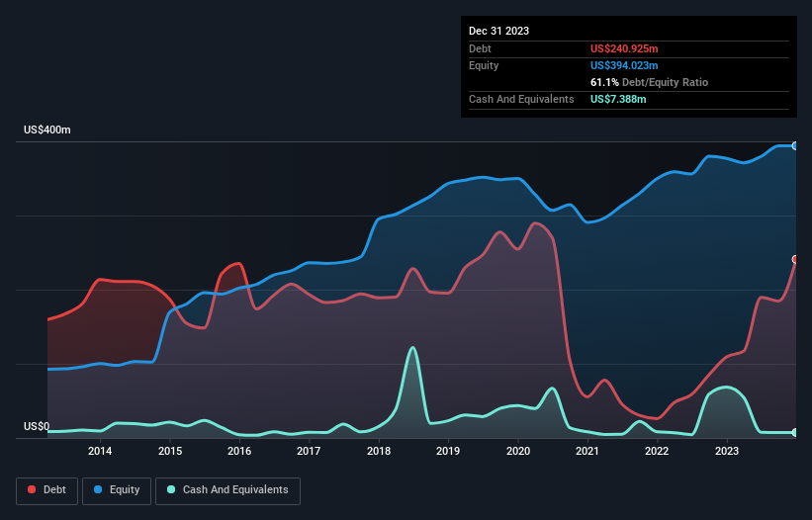Click the red dot in the Debt legend
Image resolution: width=812 pixels, height=520 pixels.
32,489
